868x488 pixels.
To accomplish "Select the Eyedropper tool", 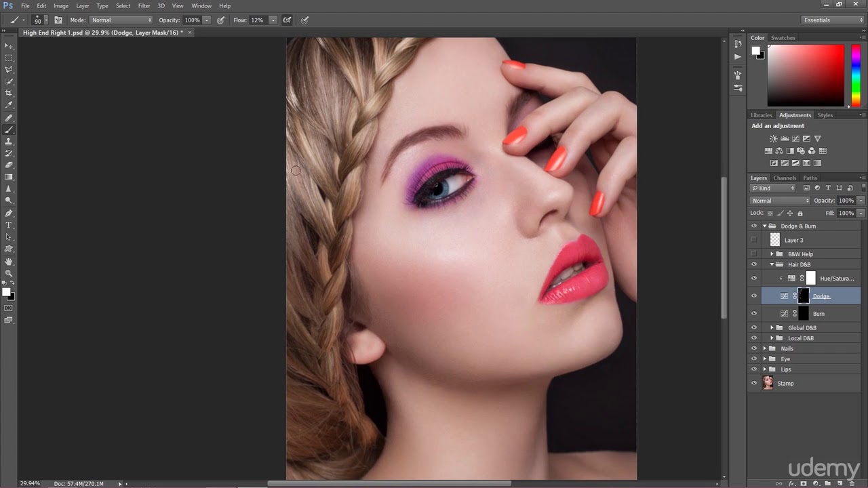I will (x=9, y=105).
